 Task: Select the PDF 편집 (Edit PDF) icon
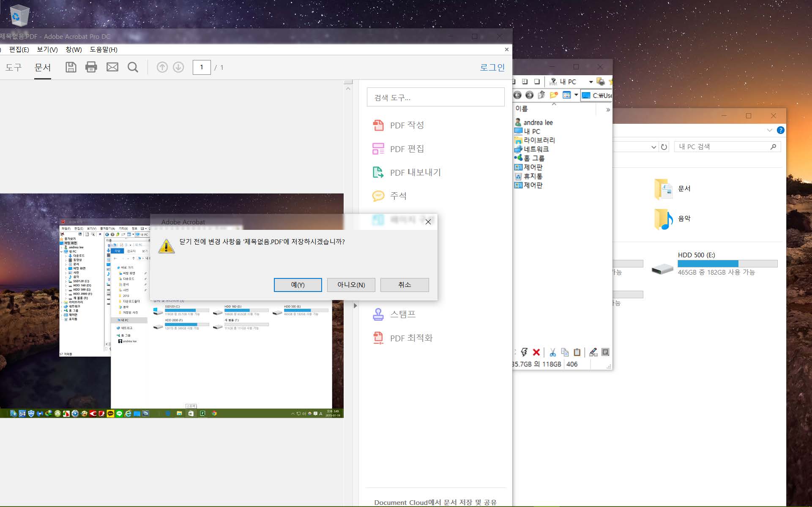point(378,149)
